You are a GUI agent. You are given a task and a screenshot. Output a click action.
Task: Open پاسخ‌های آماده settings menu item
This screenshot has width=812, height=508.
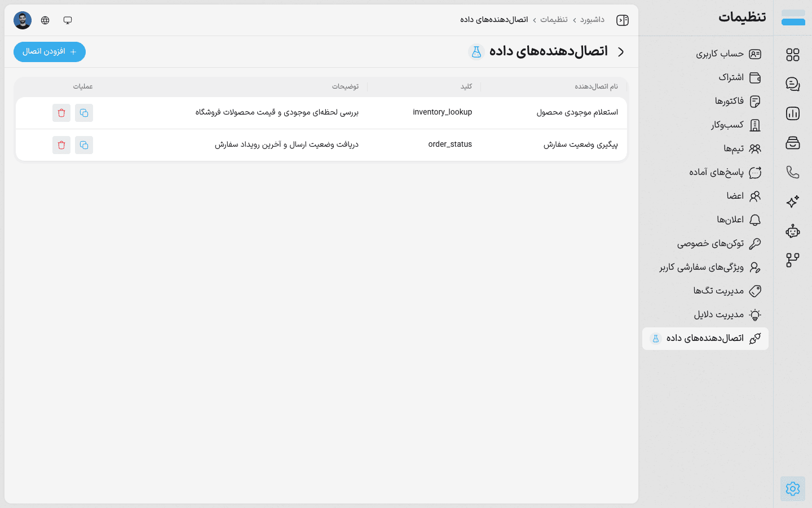[705, 172]
